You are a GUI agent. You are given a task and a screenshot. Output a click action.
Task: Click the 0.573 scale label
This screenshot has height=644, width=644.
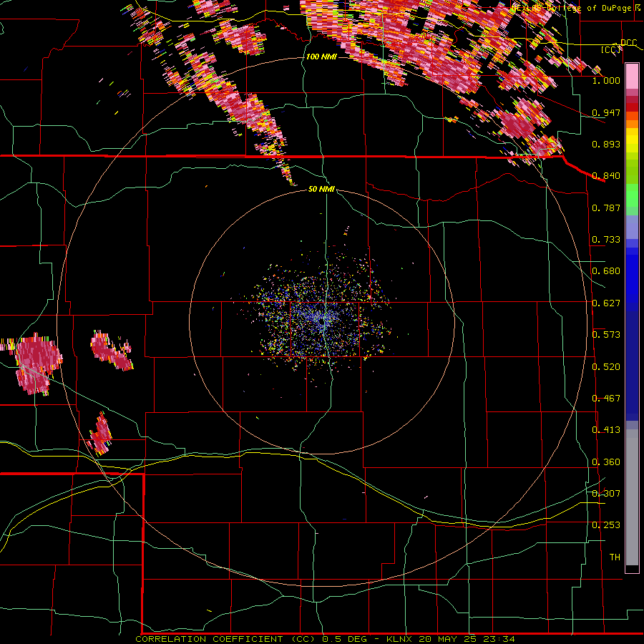(606, 335)
